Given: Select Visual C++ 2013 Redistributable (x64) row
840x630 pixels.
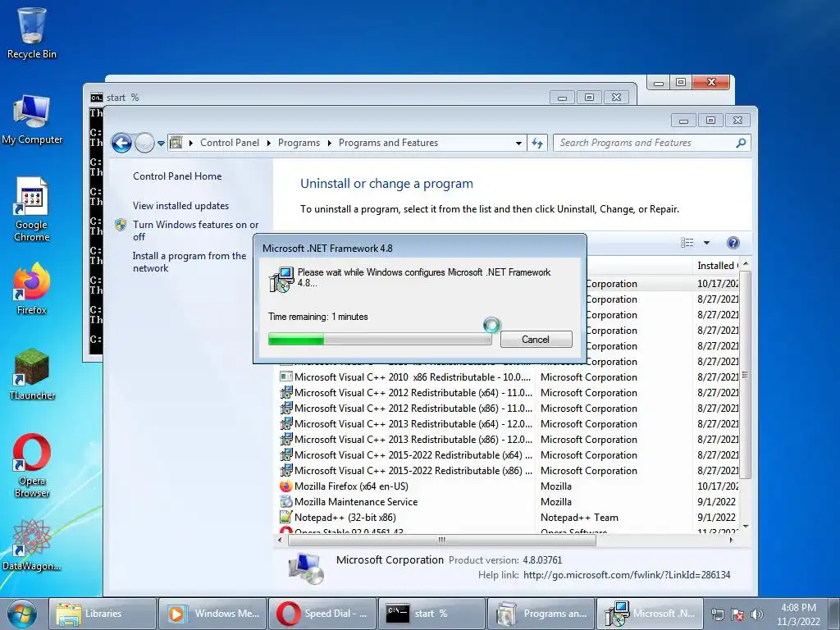Looking at the screenshot, I should (509, 424).
